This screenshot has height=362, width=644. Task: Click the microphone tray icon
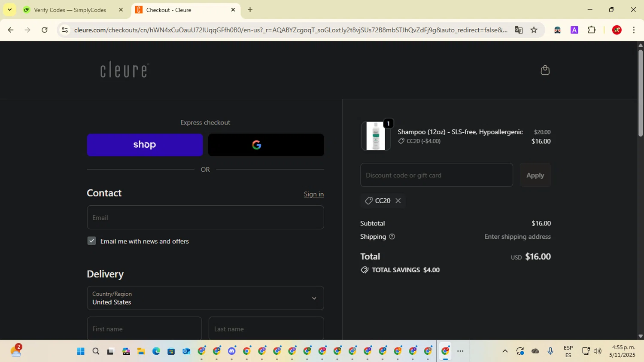(x=550, y=351)
